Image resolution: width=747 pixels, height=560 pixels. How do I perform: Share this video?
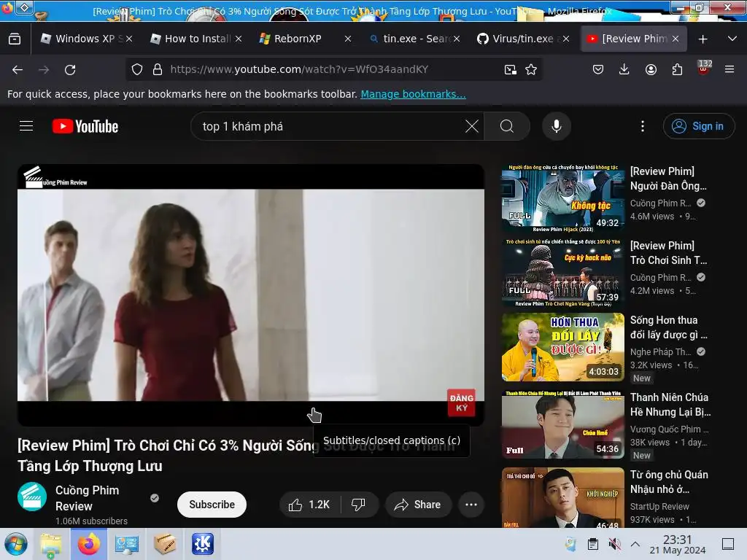(x=418, y=505)
